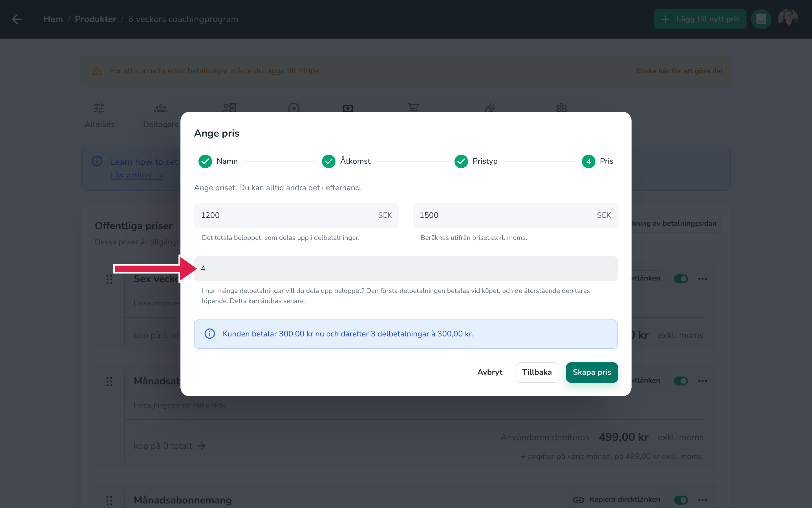812x508 pixels.
Task: Click Kopiera direktlänken in bottom price row
Action: coord(616,500)
